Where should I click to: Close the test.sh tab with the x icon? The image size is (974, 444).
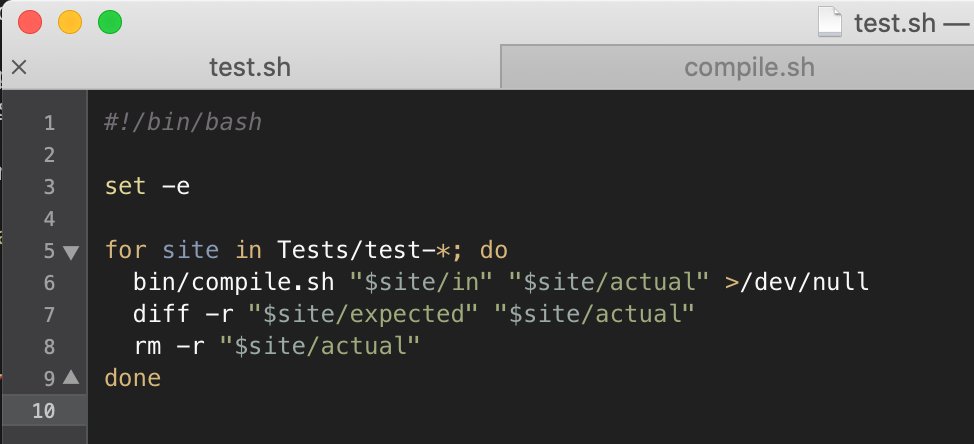click(x=19, y=67)
